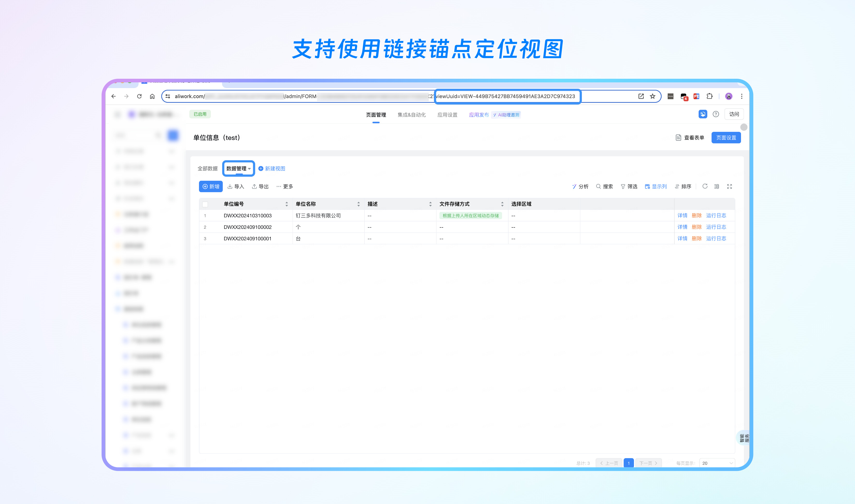
Task: Click the blue assistant icon near help
Action: 703,114
